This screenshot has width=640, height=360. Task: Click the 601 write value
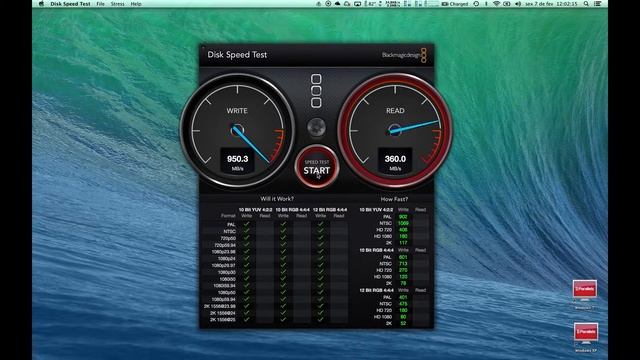403,257
